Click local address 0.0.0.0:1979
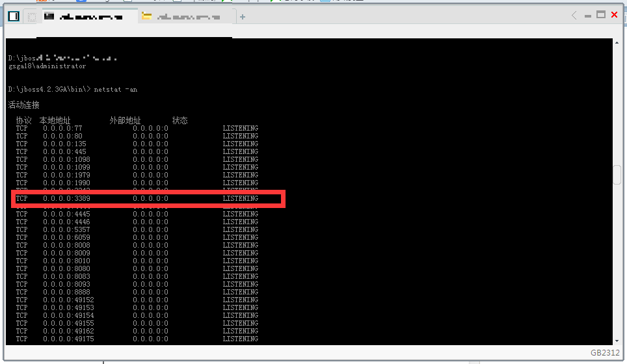 pos(67,175)
